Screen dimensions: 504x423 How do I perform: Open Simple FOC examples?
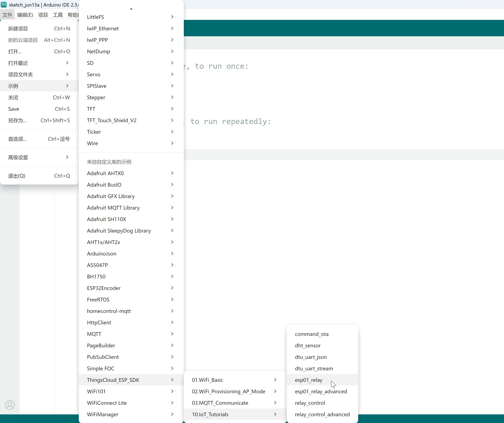pos(131,368)
